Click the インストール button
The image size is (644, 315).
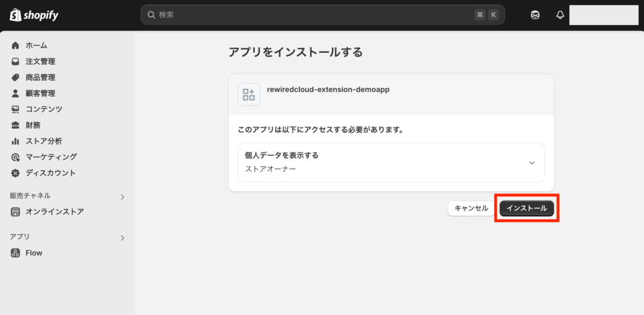click(526, 208)
